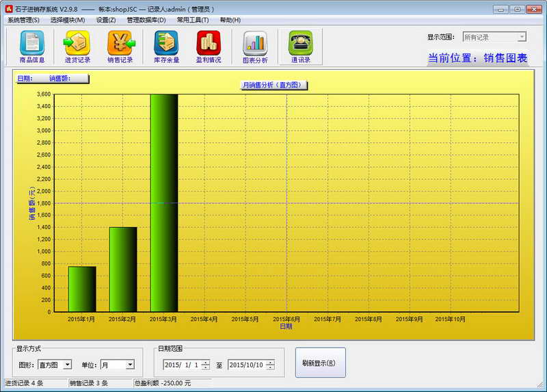The height and width of the screenshot is (392, 547).
Task: Click the 日期 x-axis title
Action: (x=286, y=326)
